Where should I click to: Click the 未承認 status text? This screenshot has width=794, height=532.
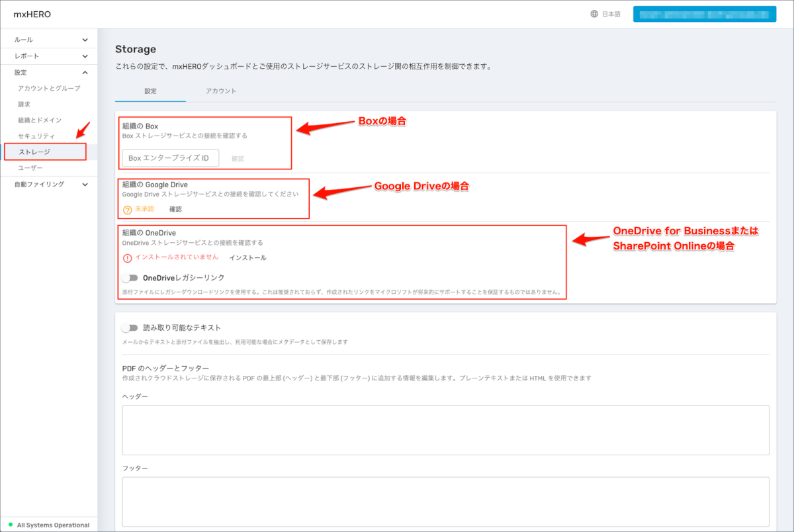click(x=144, y=209)
